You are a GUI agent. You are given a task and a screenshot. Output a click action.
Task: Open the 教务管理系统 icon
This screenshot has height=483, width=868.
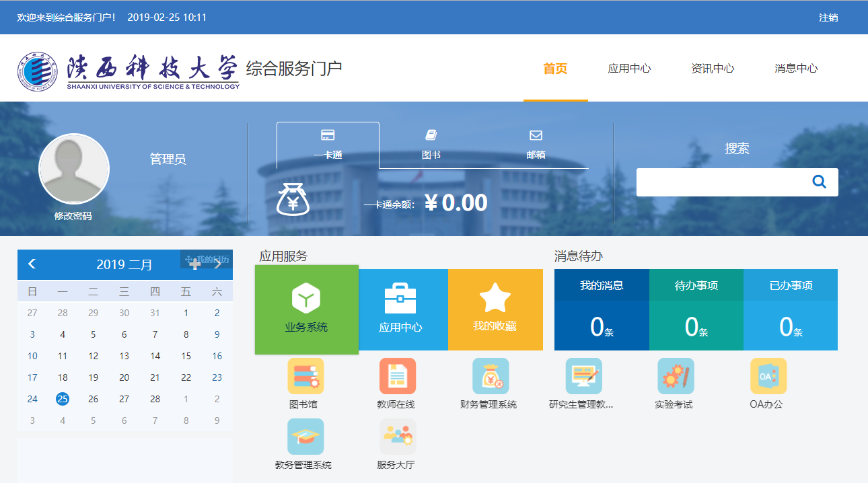pyautogui.click(x=305, y=437)
